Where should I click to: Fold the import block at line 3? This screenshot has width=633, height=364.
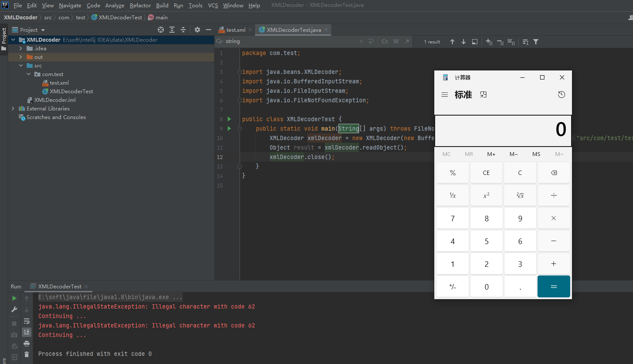tap(240, 72)
